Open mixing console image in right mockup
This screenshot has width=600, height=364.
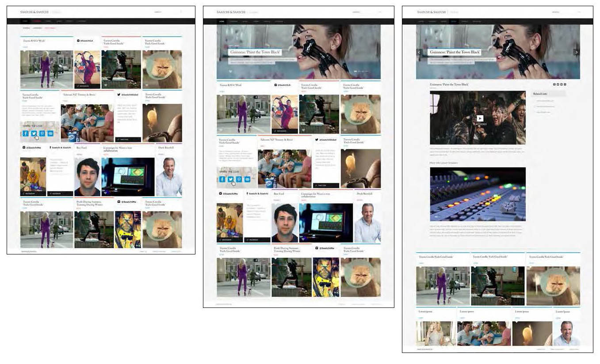point(478,194)
